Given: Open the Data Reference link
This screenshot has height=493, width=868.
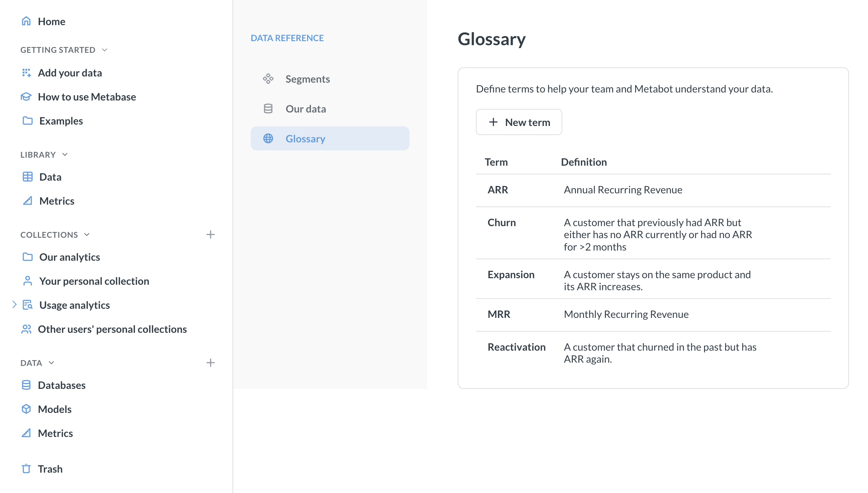Looking at the screenshot, I should (287, 38).
